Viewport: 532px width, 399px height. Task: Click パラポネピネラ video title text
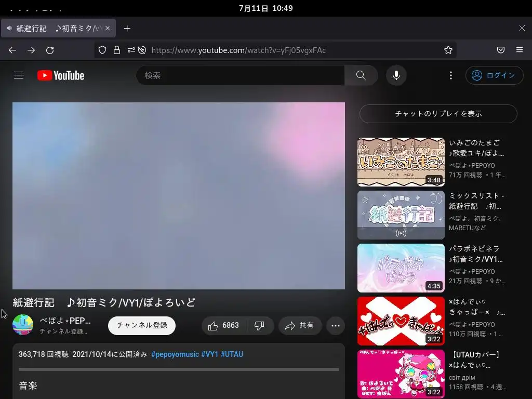476,254
